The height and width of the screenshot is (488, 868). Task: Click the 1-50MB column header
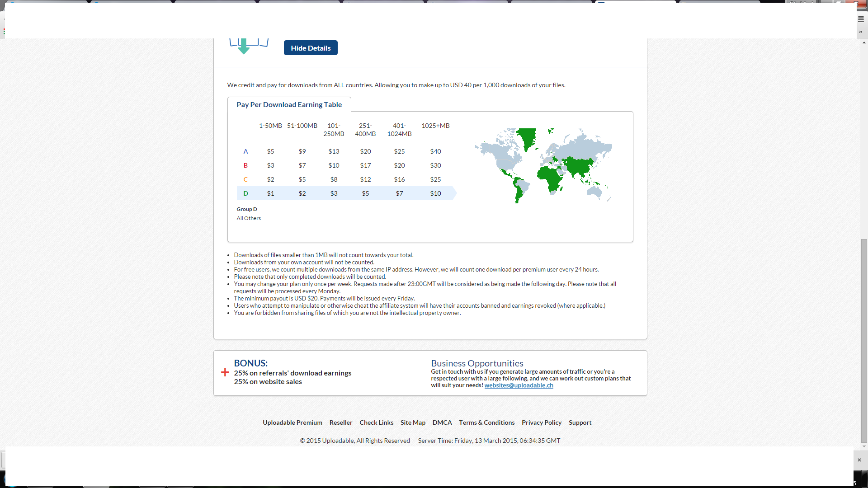click(x=270, y=126)
